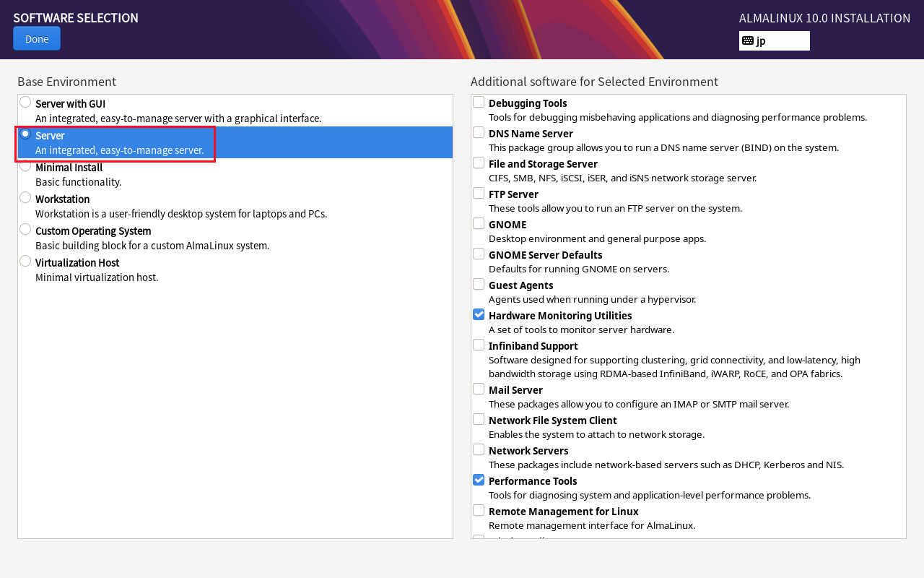Screen dimensions: 924x578
Task: Tick the Infiniband Support checkbox
Action: 479,345
